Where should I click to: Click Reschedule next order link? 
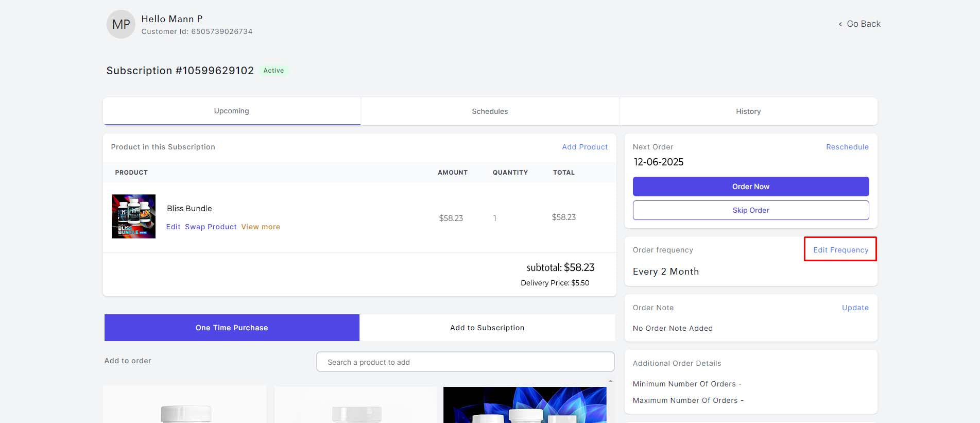tap(847, 147)
